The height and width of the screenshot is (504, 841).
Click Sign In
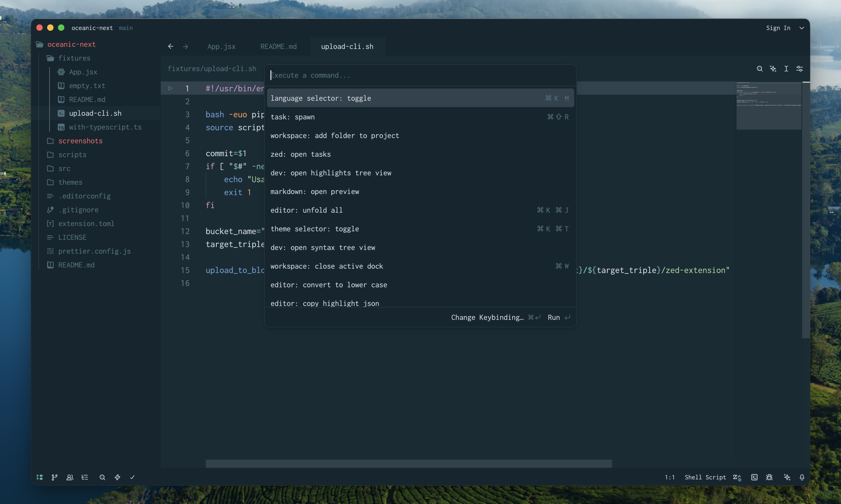(x=778, y=28)
